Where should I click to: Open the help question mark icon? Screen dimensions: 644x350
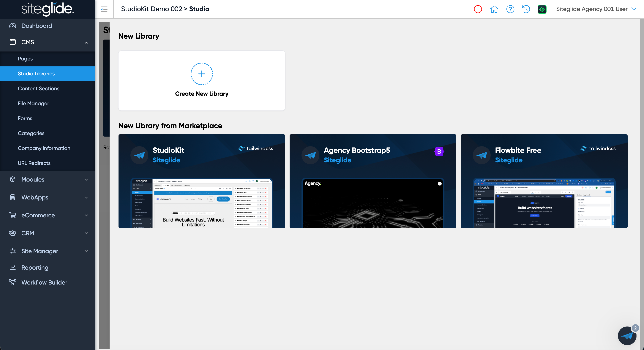510,9
